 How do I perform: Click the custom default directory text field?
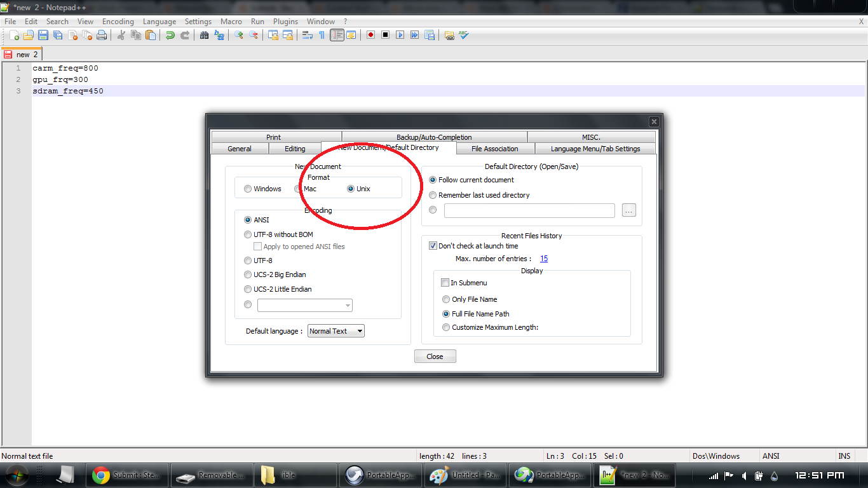[x=529, y=210]
